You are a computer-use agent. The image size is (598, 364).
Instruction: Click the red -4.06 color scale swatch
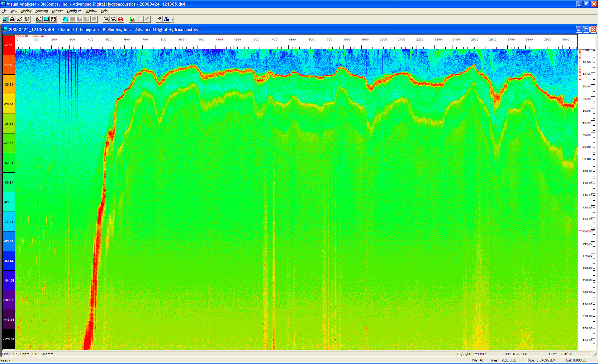[9, 45]
